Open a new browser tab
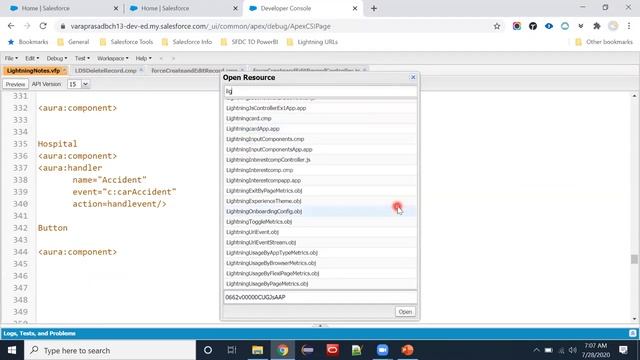This screenshot has width=640, height=360. point(374,8)
